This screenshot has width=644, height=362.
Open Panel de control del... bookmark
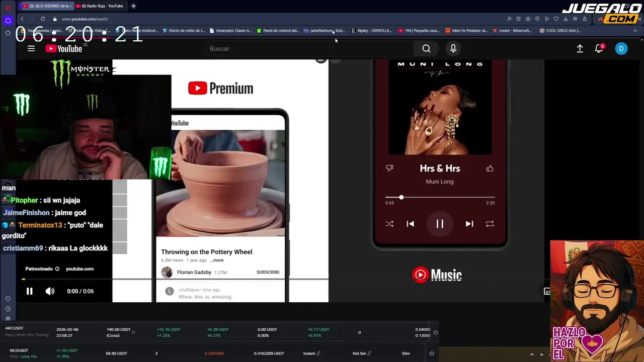click(x=278, y=31)
